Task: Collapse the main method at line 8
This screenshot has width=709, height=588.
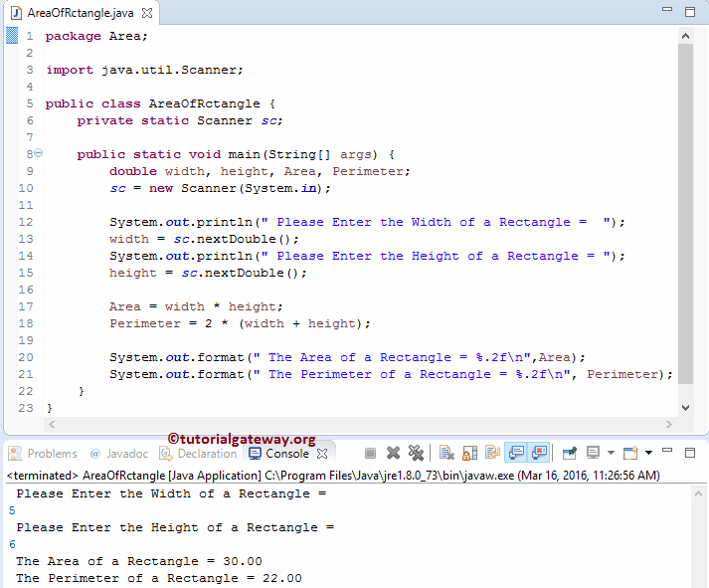Action: point(39,153)
